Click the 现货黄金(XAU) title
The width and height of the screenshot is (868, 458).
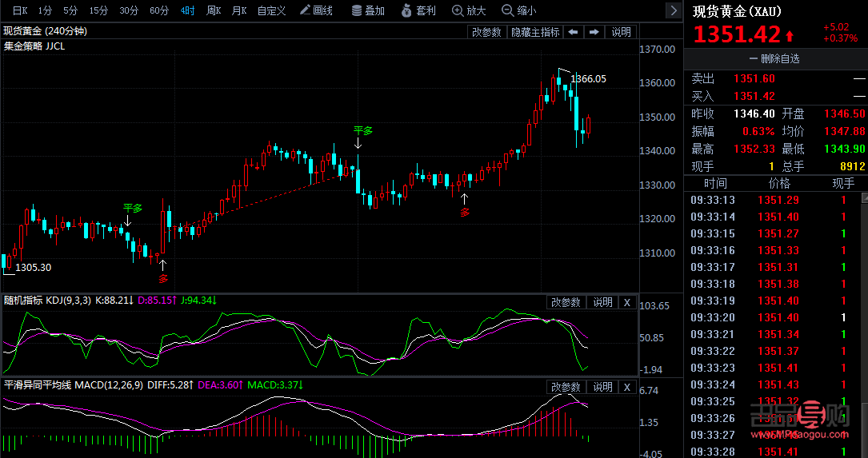click(739, 10)
